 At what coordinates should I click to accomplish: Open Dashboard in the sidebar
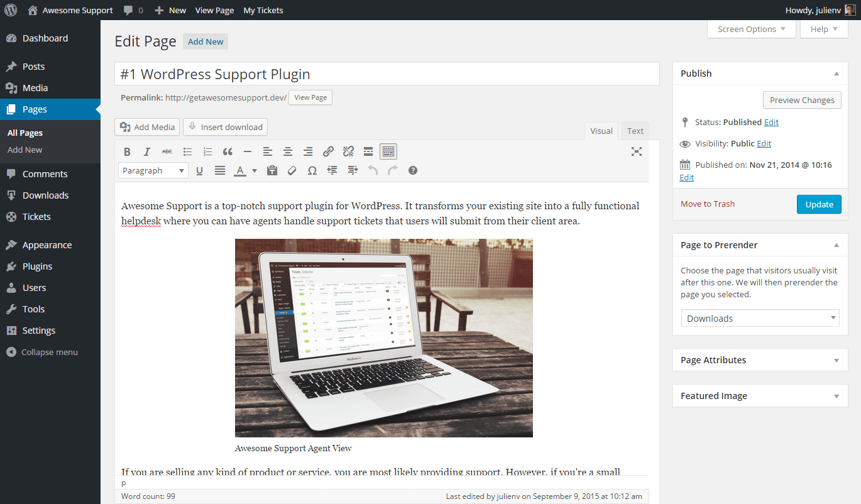coord(50,38)
